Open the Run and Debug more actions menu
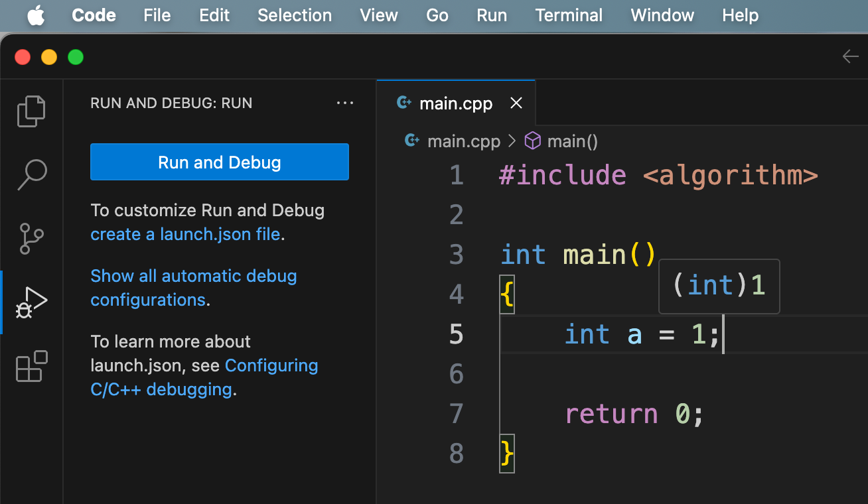This screenshot has width=868, height=504. [x=345, y=103]
